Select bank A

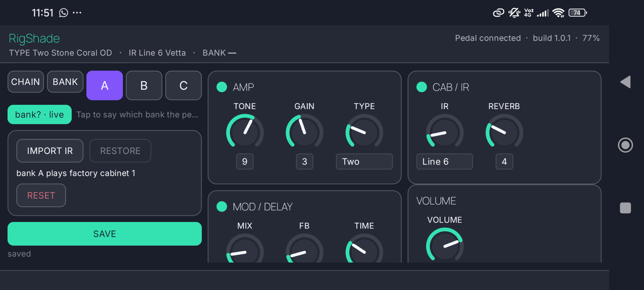click(105, 85)
